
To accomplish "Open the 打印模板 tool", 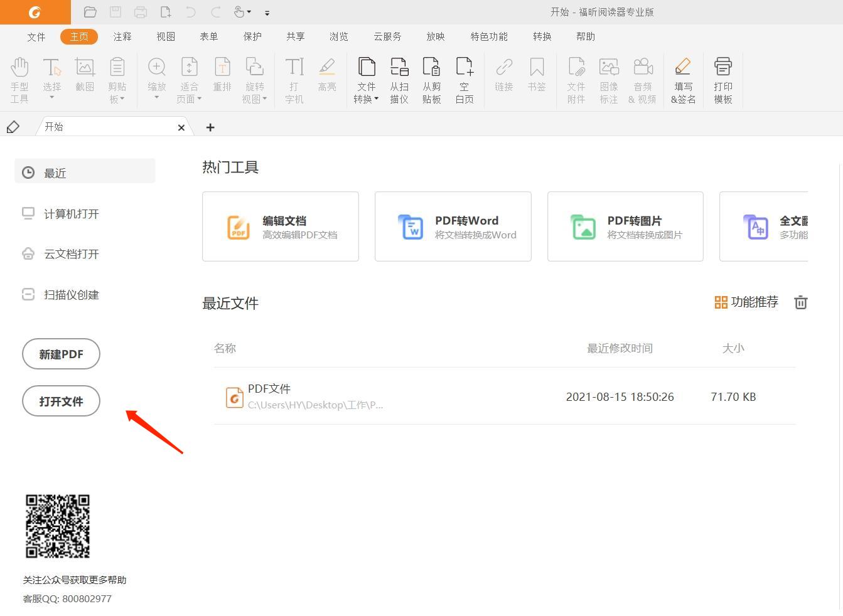I will (722, 80).
